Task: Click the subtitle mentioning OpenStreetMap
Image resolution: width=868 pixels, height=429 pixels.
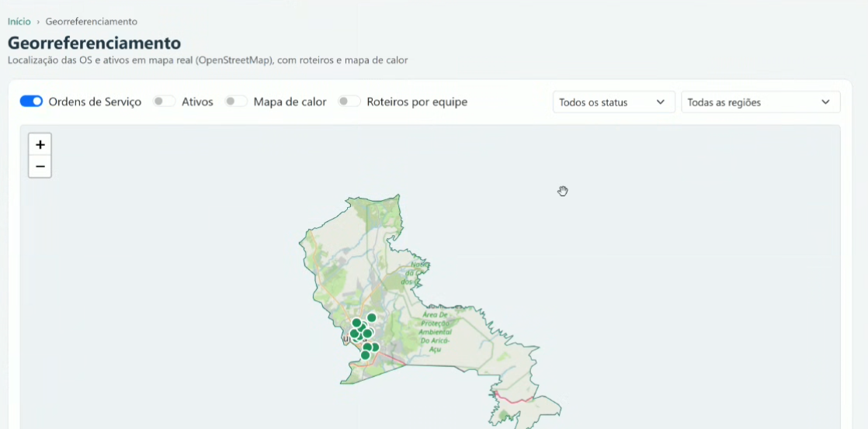Action: click(x=207, y=60)
